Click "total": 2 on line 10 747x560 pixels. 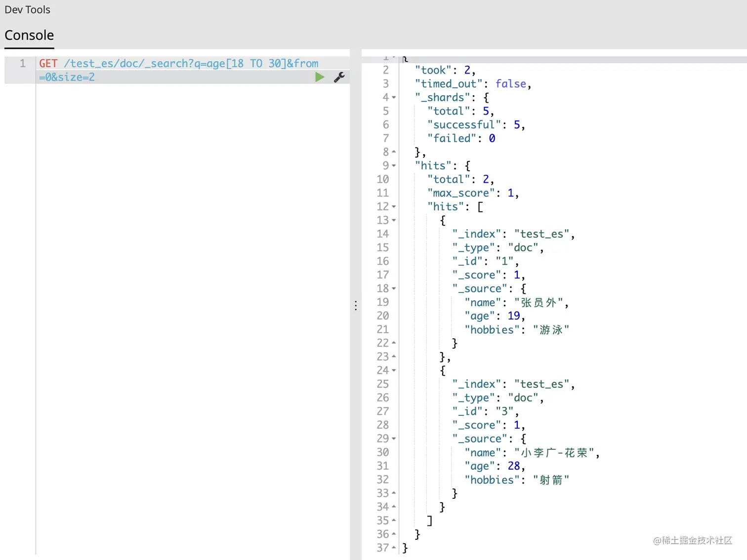[460, 179]
